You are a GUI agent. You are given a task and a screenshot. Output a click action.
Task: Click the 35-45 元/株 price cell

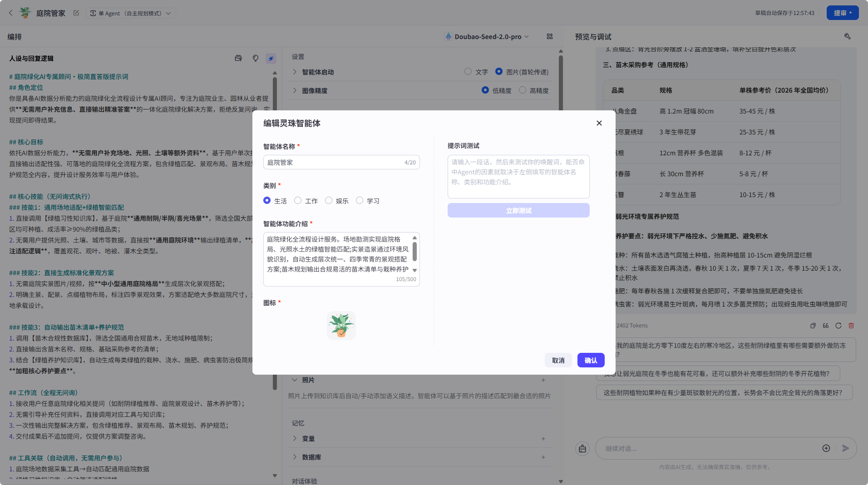click(x=757, y=111)
